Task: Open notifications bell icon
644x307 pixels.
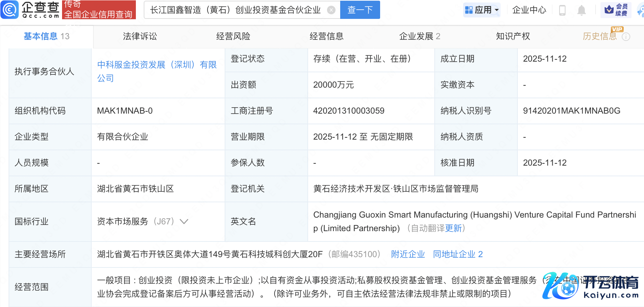Action: [x=581, y=10]
